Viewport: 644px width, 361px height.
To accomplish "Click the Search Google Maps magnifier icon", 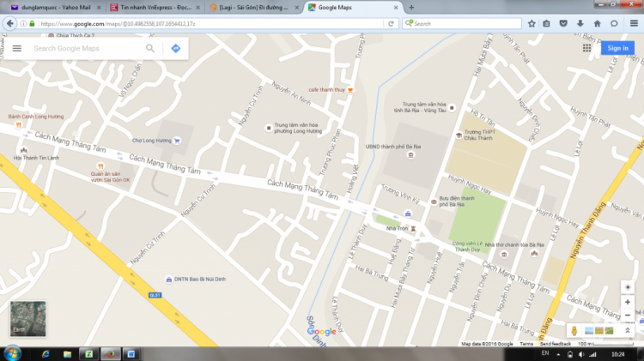I will 150,48.
